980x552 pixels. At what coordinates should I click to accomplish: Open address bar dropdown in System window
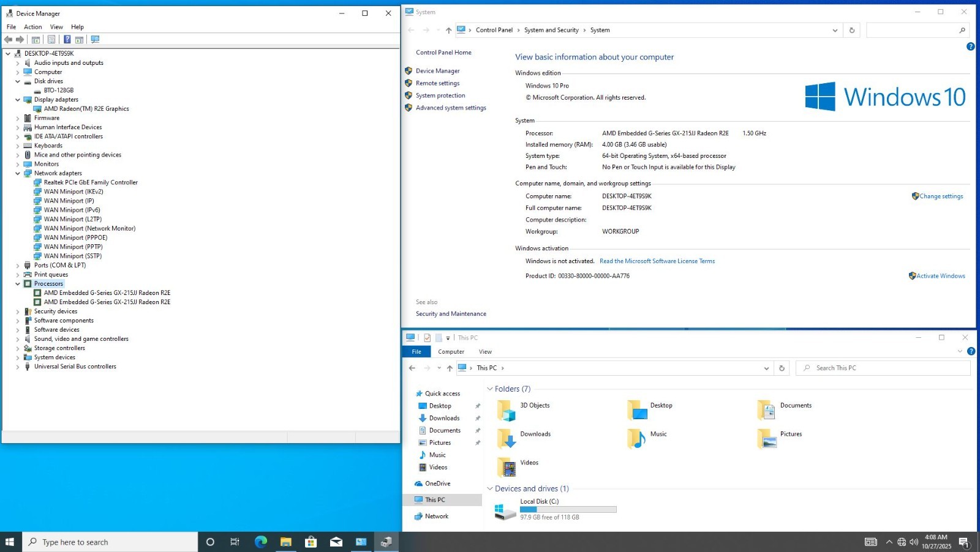point(835,30)
